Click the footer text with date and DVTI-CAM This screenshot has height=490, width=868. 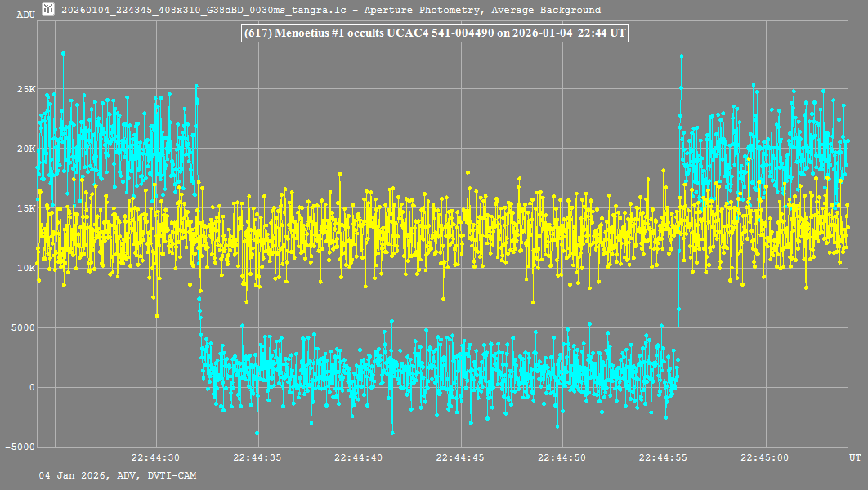[117, 475]
